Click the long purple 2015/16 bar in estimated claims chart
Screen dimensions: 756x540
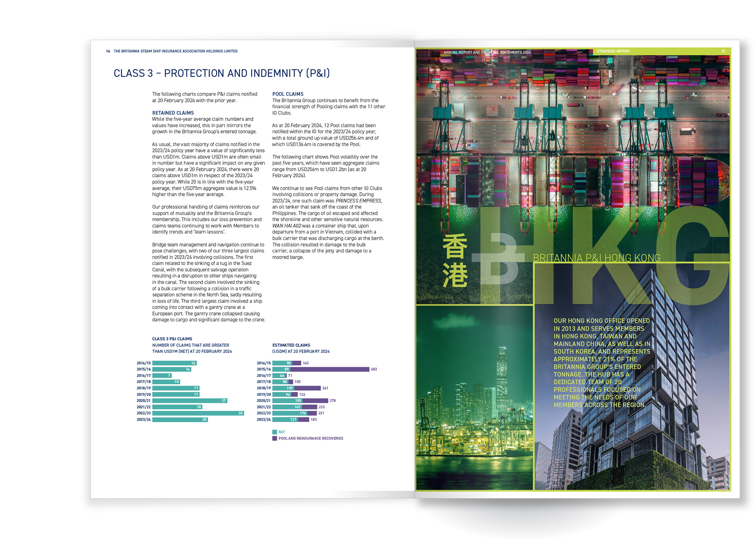pyautogui.click(x=330, y=369)
